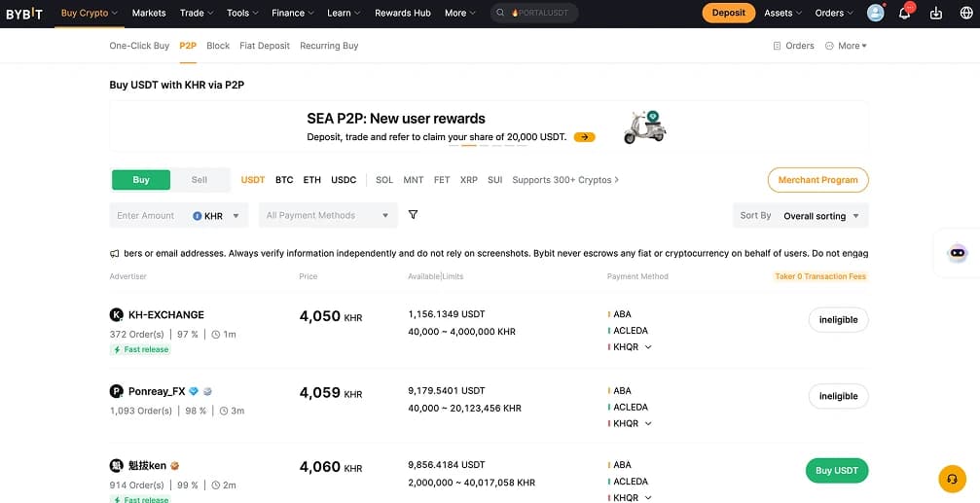Open the All Payment Methods dropdown
The width and height of the screenshot is (980, 503).
click(328, 216)
